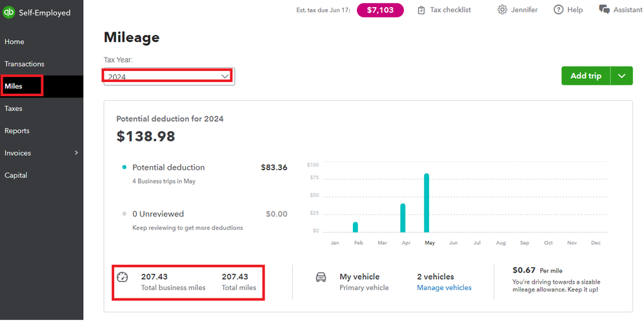Open Transactions in the sidebar

click(x=25, y=64)
